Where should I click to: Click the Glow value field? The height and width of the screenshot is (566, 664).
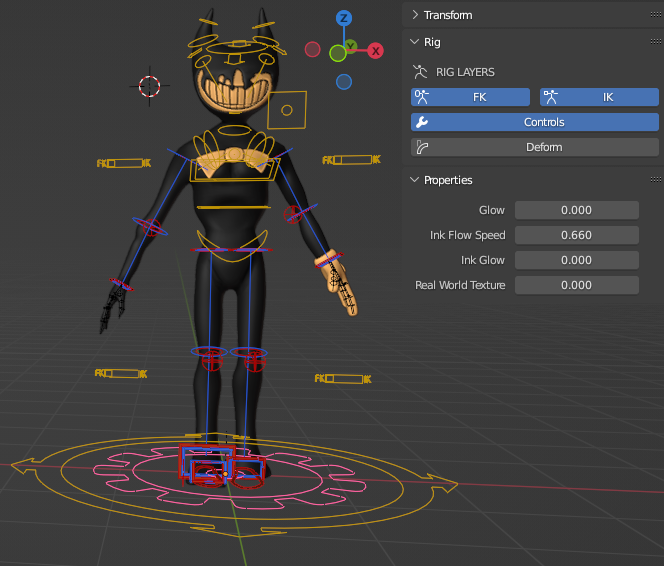click(x=577, y=210)
